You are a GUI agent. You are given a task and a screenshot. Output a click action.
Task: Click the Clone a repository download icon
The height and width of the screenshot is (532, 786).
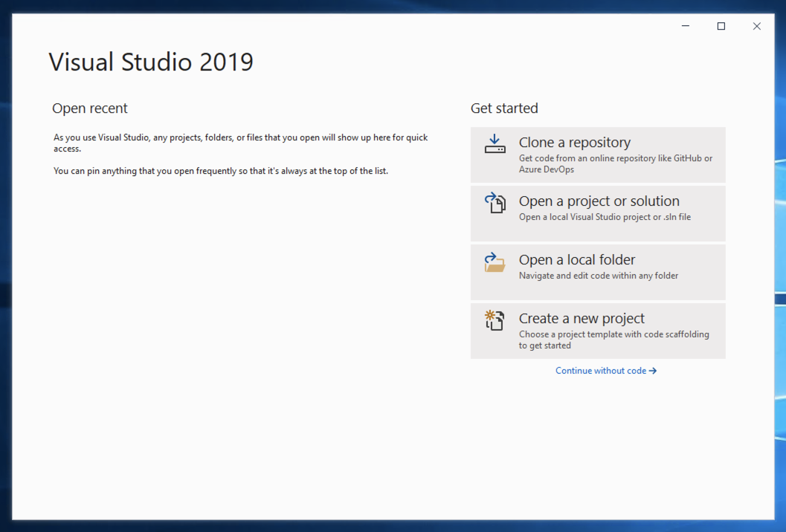pos(495,144)
